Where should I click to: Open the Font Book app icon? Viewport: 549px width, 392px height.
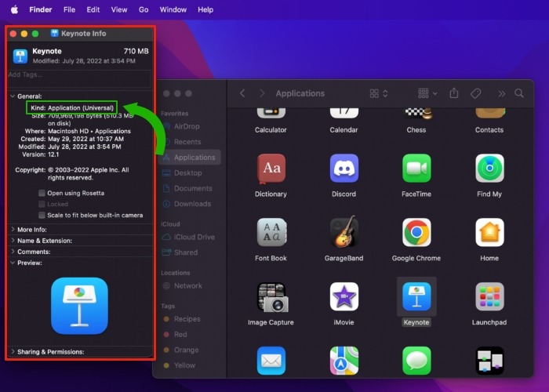pyautogui.click(x=271, y=232)
